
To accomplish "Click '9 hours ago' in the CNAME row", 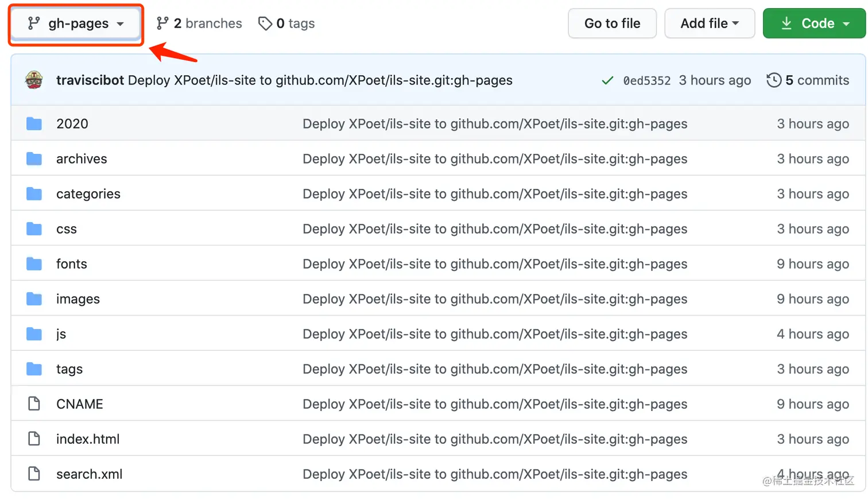I will pyautogui.click(x=813, y=404).
